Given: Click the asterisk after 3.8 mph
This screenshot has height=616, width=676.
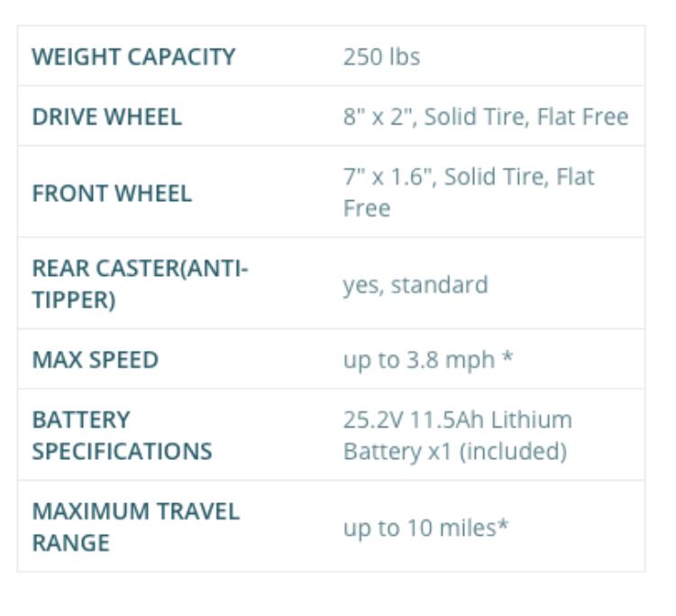Looking at the screenshot, I should (507, 360).
